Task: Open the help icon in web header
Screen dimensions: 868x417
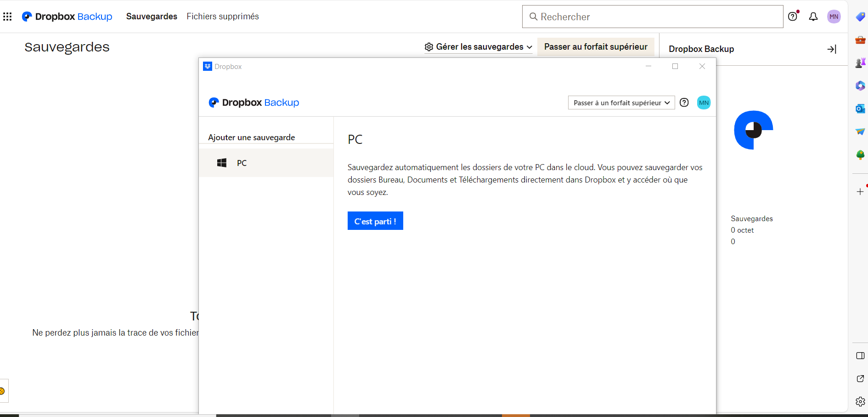Action: 793,17
